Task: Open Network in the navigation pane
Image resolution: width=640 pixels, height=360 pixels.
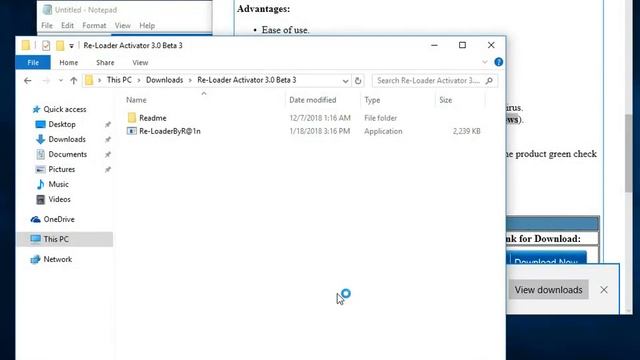Action: point(58,259)
